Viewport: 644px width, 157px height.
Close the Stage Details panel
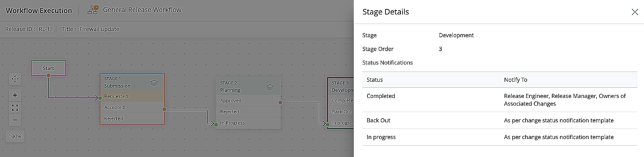[x=635, y=12]
